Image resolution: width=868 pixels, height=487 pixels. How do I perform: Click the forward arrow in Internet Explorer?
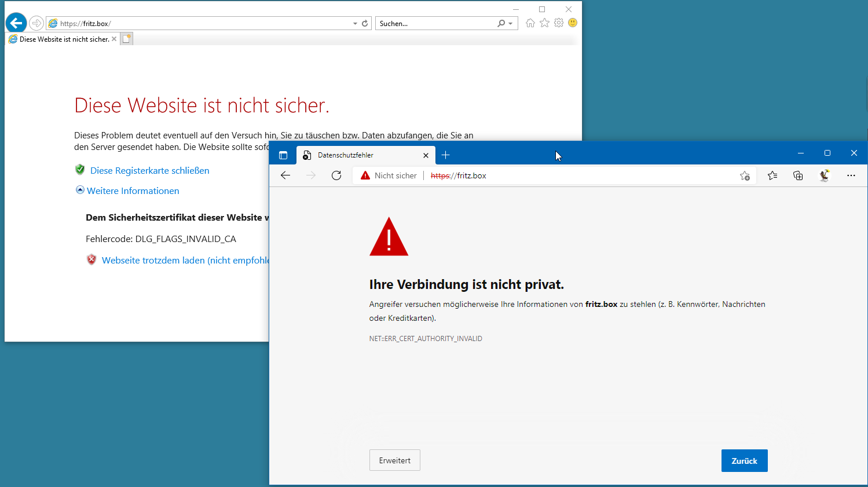tap(36, 23)
